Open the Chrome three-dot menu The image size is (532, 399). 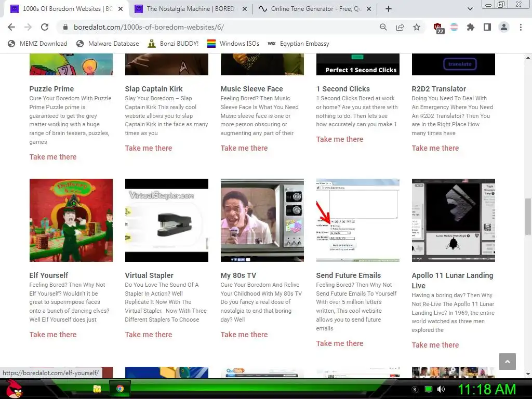click(521, 27)
